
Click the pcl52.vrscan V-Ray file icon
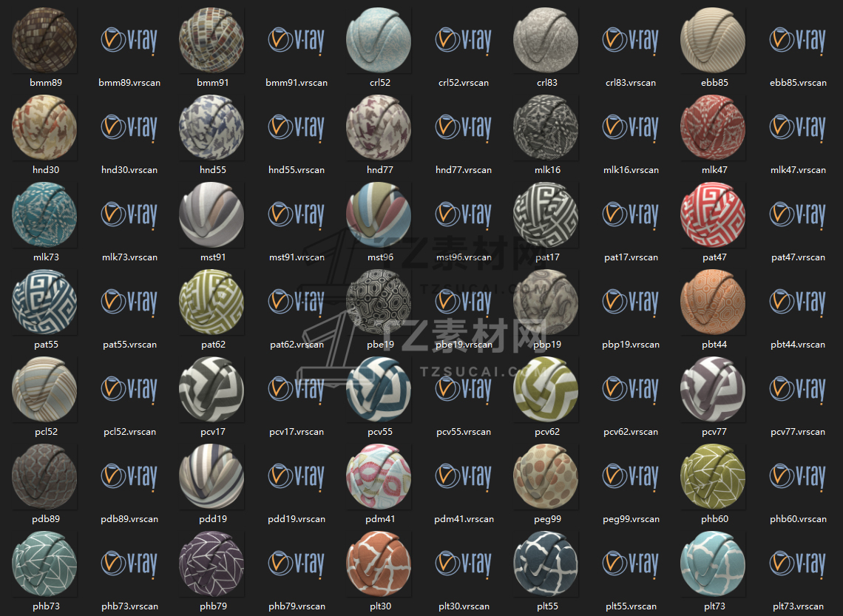click(x=129, y=390)
